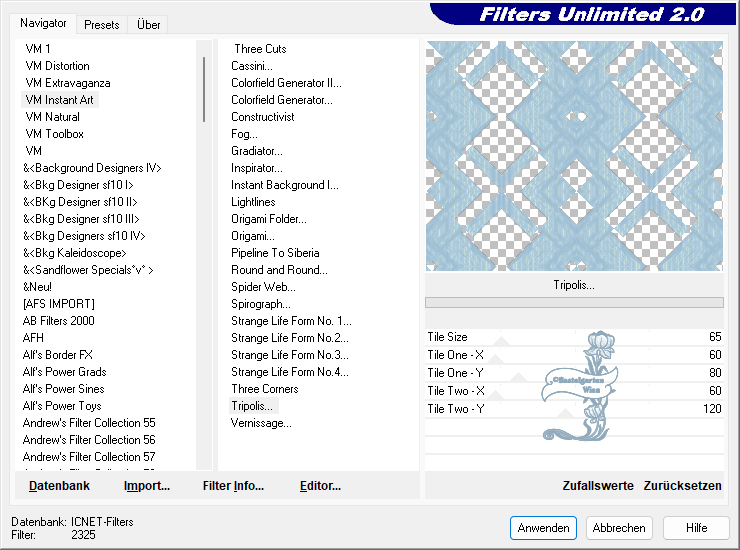Select AB Filters 2000 category

point(59,321)
